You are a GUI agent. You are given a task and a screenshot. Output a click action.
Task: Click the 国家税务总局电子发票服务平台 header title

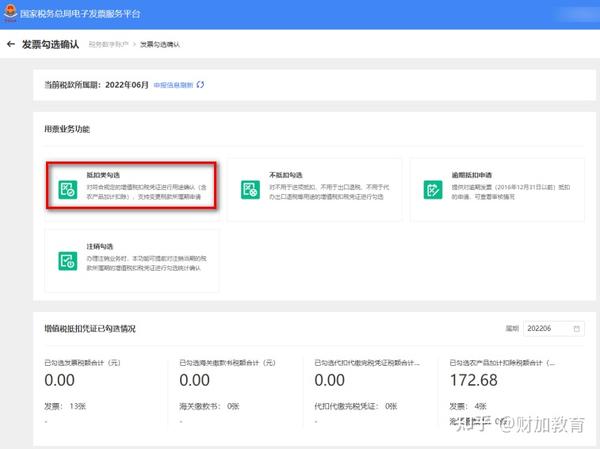[80, 14]
